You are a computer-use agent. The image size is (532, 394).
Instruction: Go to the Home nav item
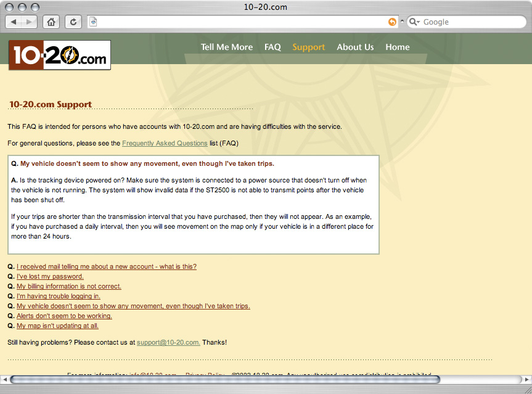click(x=397, y=47)
